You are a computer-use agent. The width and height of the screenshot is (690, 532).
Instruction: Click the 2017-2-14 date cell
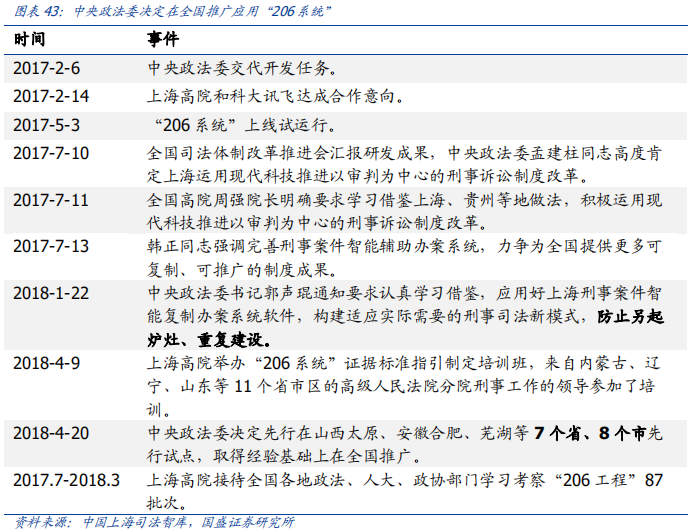pos(51,96)
